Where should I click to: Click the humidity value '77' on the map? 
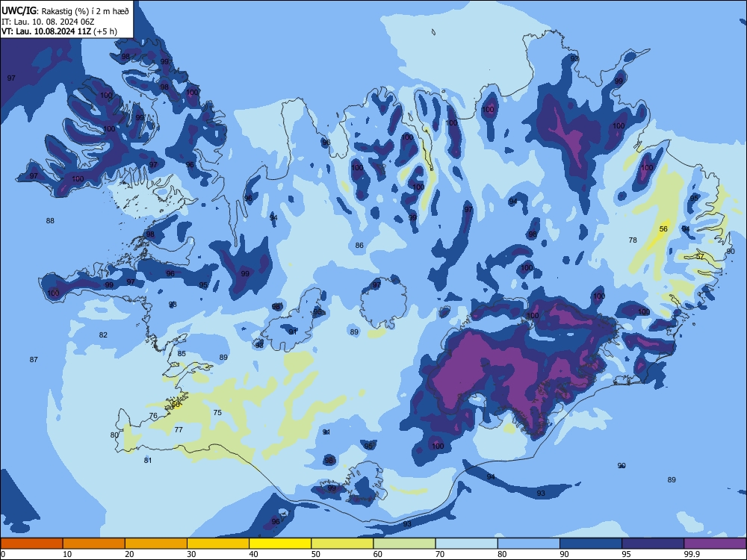pyautogui.click(x=179, y=429)
